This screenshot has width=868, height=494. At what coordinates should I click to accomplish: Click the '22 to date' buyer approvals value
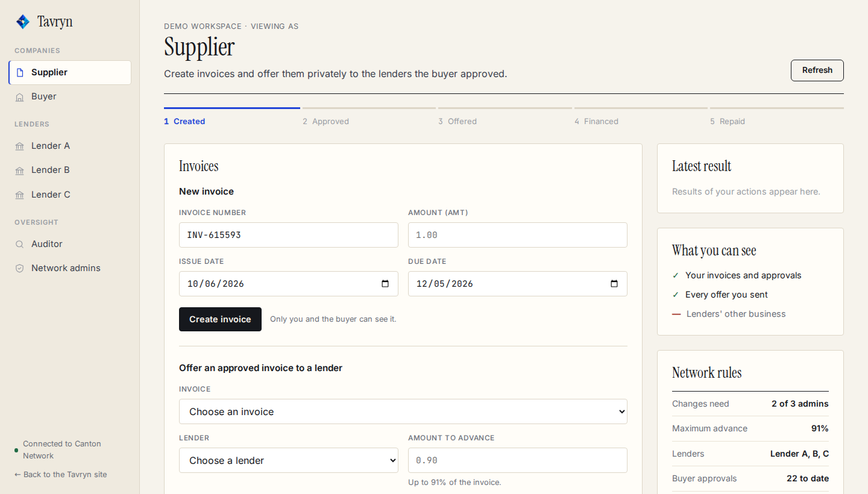[808, 478]
